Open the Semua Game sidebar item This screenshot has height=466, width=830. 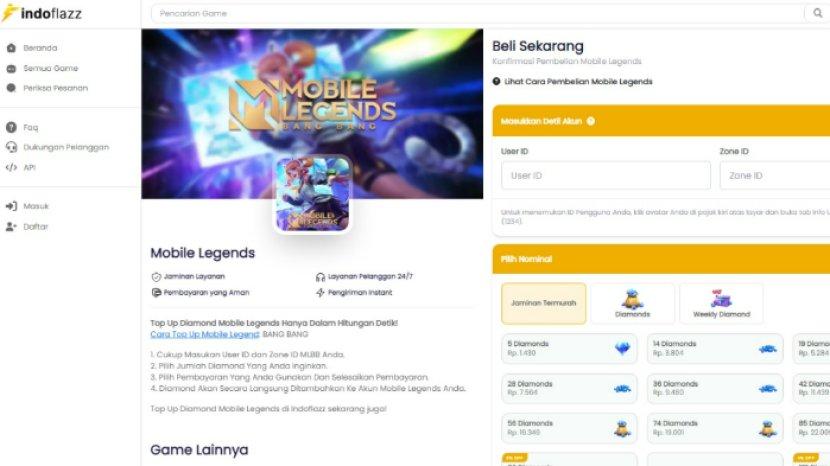[50, 68]
